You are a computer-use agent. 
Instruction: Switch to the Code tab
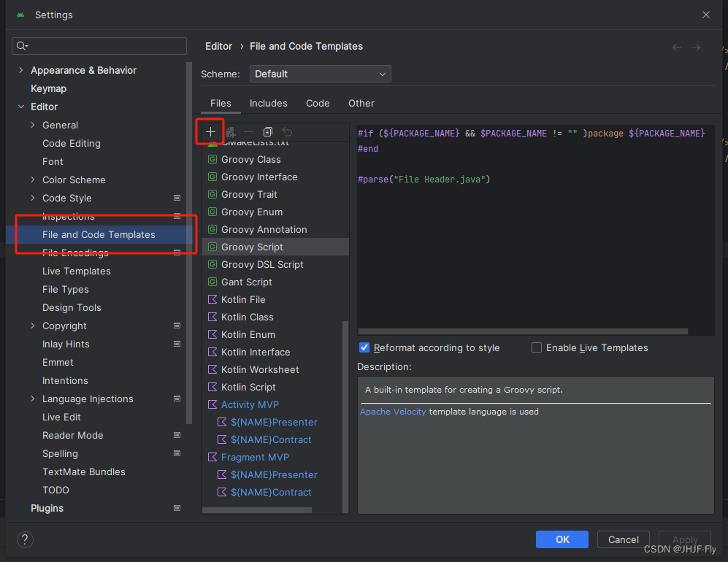click(318, 103)
